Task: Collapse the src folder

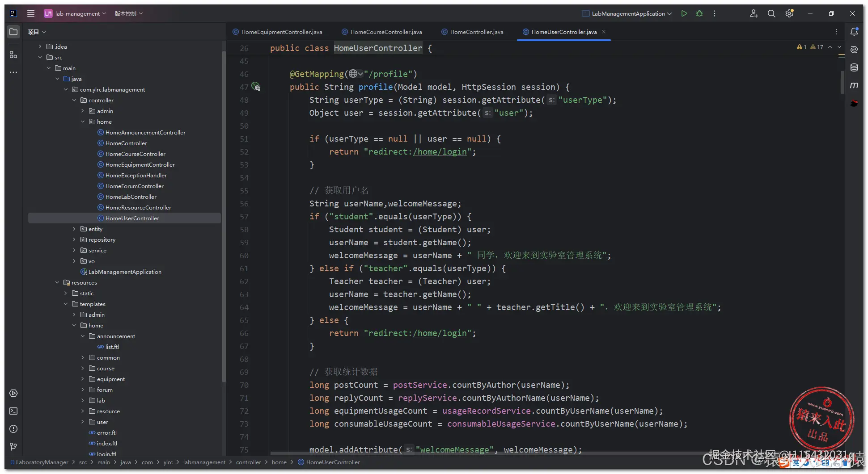Action: pos(40,57)
